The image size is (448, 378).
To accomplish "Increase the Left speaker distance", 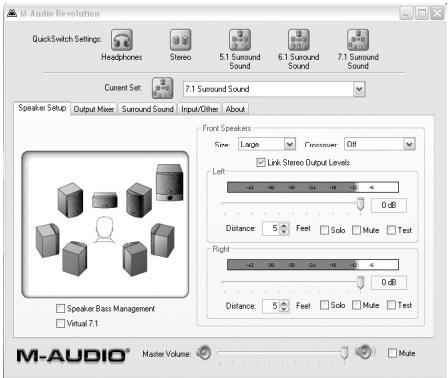I will (284, 226).
